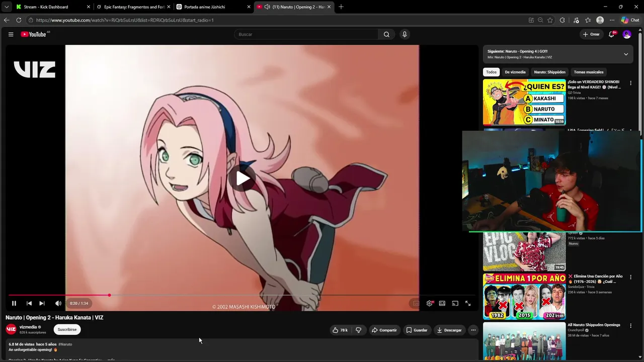Image resolution: width=644 pixels, height=362 pixels.
Task: Switch to the Portada anime Jūshichi tab
Action: (x=213, y=7)
